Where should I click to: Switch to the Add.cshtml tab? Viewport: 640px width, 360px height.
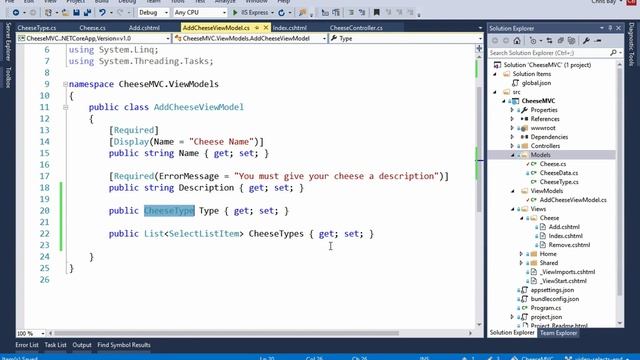[x=144, y=28]
